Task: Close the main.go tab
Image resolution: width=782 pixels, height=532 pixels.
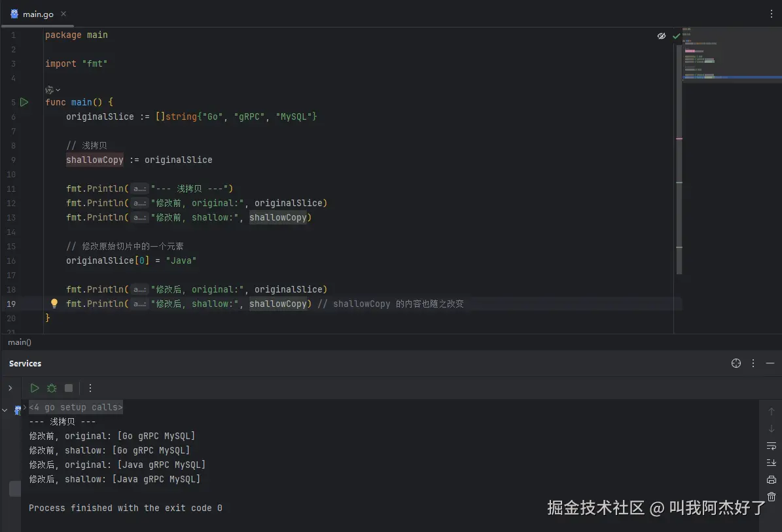Action: tap(63, 14)
